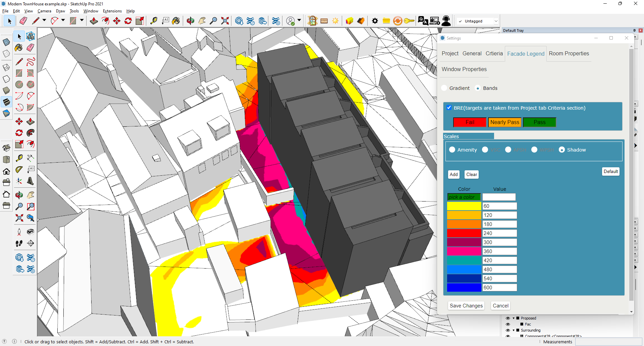
Task: Click the pick a color swatch
Action: coord(464,197)
